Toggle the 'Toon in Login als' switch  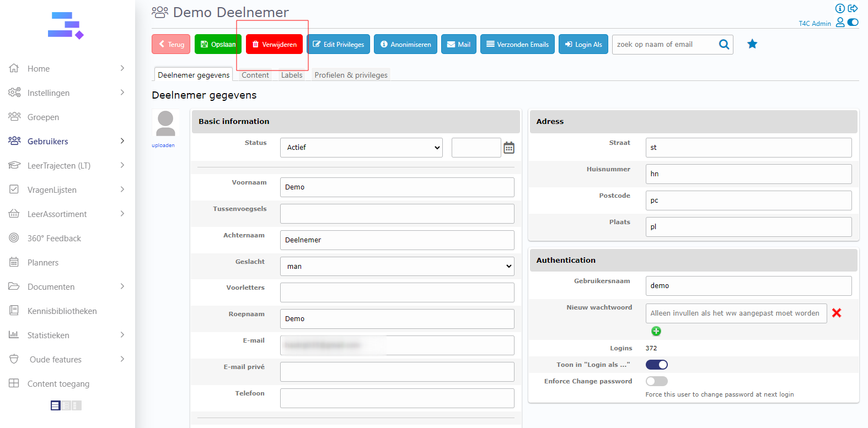tap(656, 365)
